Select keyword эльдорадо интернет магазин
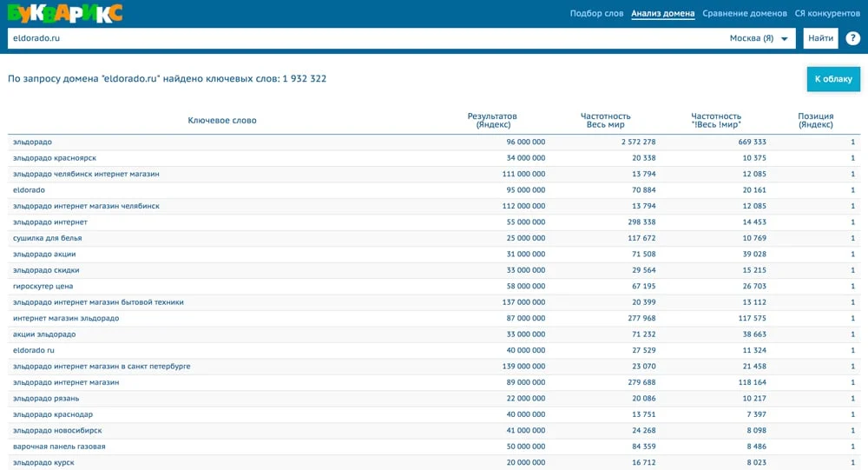 pos(66,382)
